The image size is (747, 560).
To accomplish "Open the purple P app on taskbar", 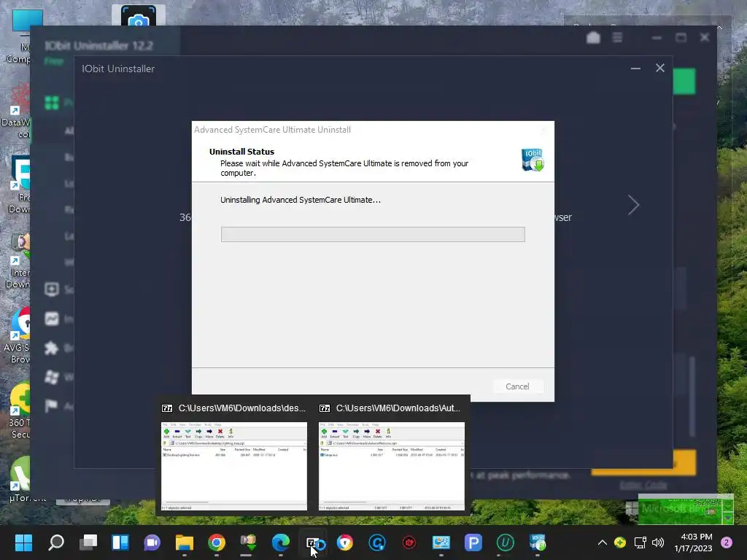I will pyautogui.click(x=473, y=542).
